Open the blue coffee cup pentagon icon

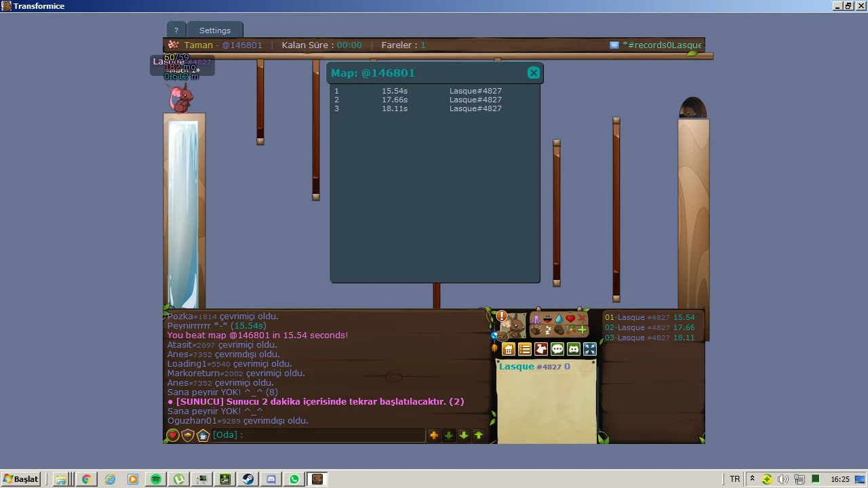(203, 435)
